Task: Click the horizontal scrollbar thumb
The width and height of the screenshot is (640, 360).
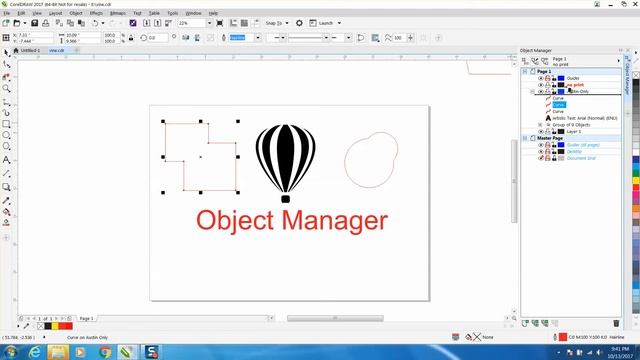Action: point(335,318)
